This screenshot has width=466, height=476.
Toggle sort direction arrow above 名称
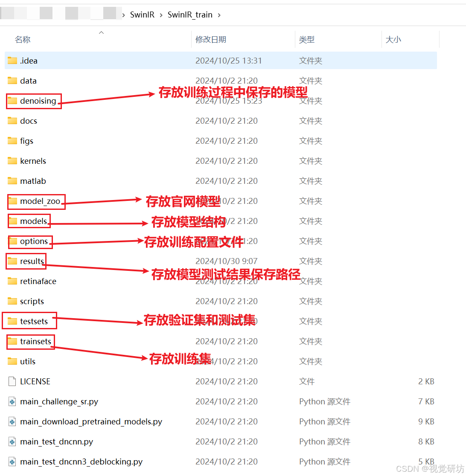point(102,32)
